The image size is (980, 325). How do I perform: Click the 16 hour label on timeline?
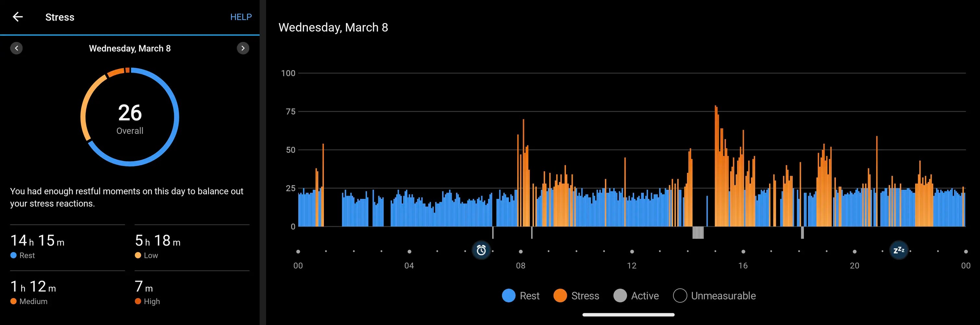(x=742, y=266)
